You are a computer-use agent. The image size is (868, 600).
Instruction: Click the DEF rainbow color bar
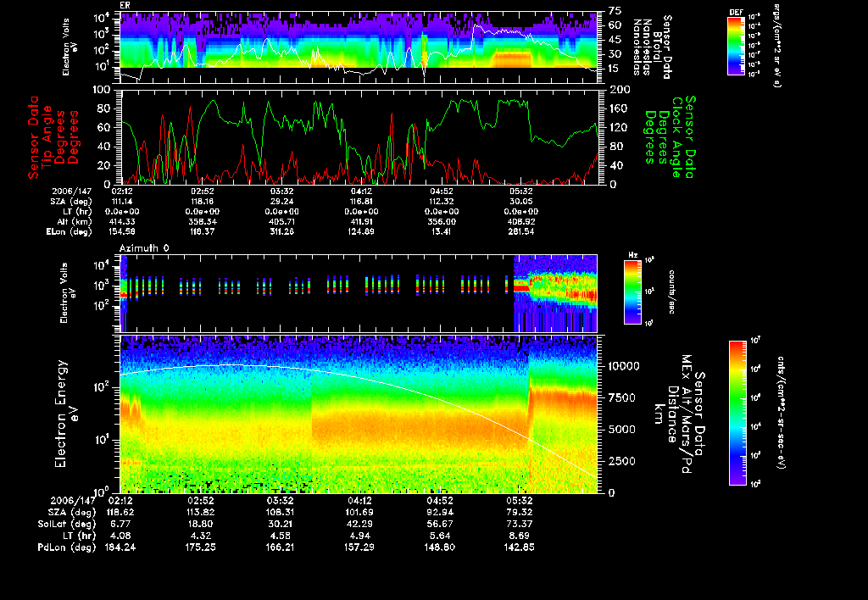736,46
